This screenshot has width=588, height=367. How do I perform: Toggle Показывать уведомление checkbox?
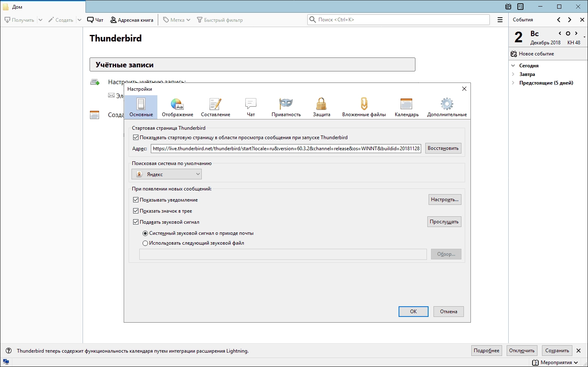tap(136, 200)
